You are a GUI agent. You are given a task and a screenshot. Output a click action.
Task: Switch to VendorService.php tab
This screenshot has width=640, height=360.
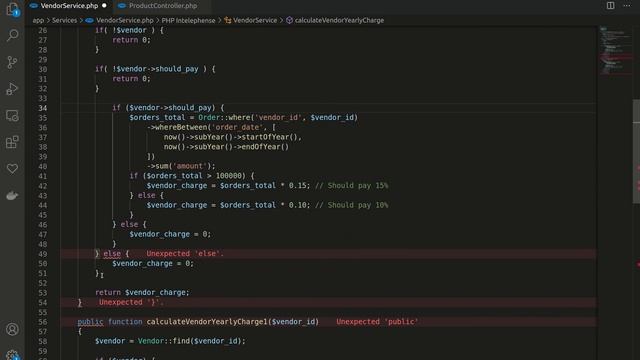[69, 6]
